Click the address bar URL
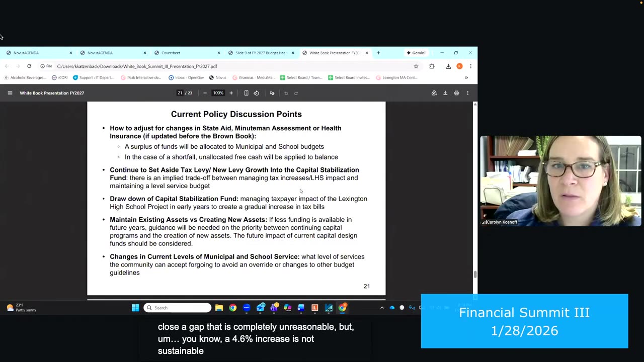 tap(137, 66)
